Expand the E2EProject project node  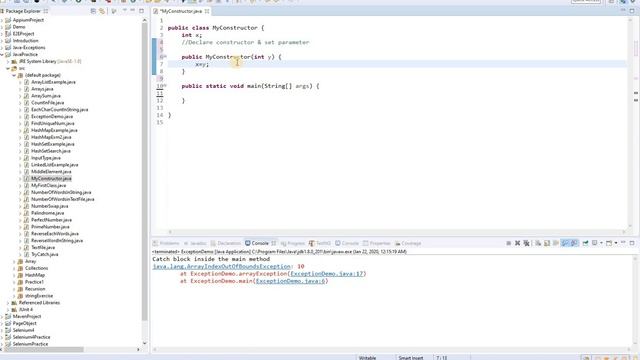2,34
